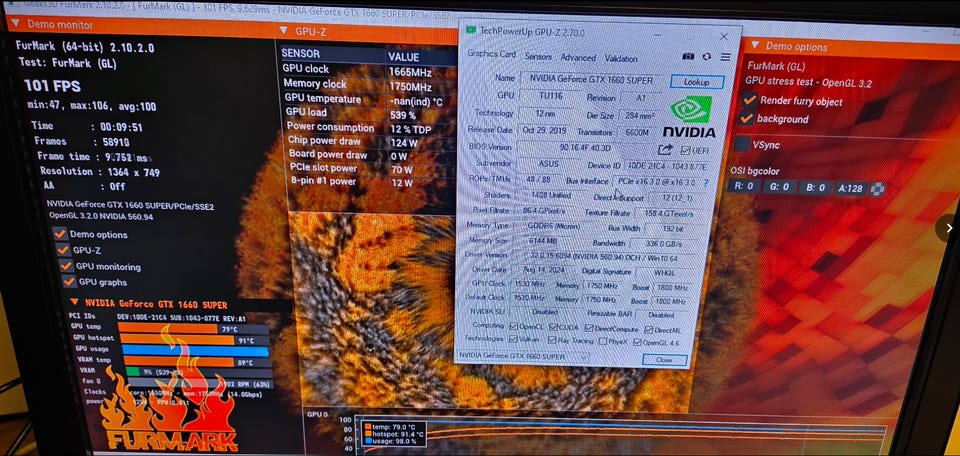Toggle the Demo options checkbox in Demo monitor
Viewport: 960px width, 456px height.
[59, 234]
